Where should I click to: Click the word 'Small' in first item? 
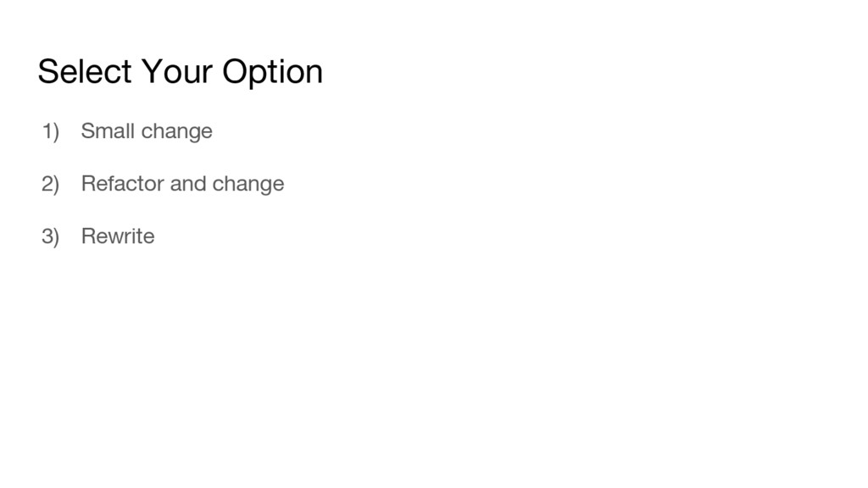pyautogui.click(x=108, y=131)
